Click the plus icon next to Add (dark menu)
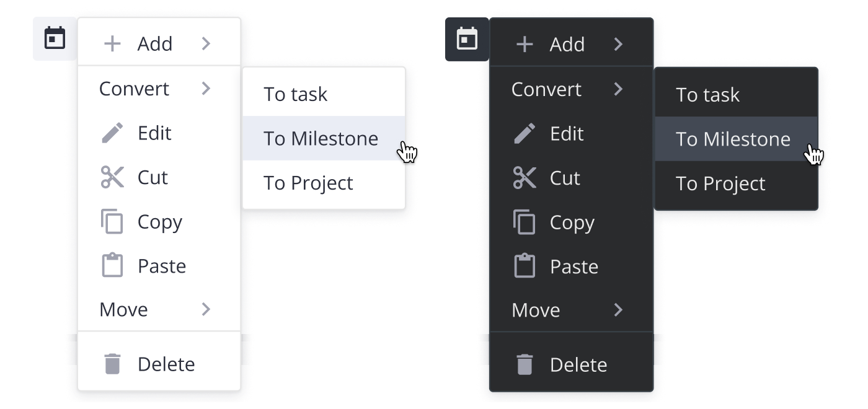This screenshot has height=409, width=868. 525,44
